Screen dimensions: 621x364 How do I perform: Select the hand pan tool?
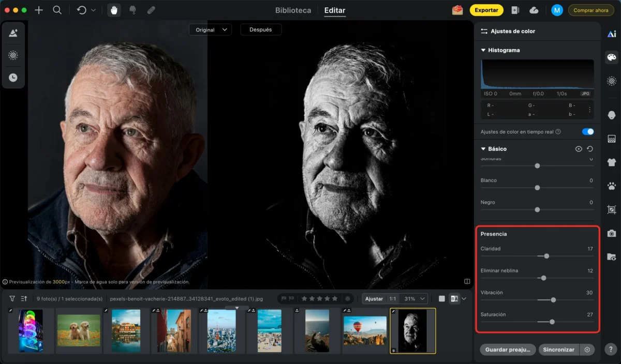(x=114, y=10)
